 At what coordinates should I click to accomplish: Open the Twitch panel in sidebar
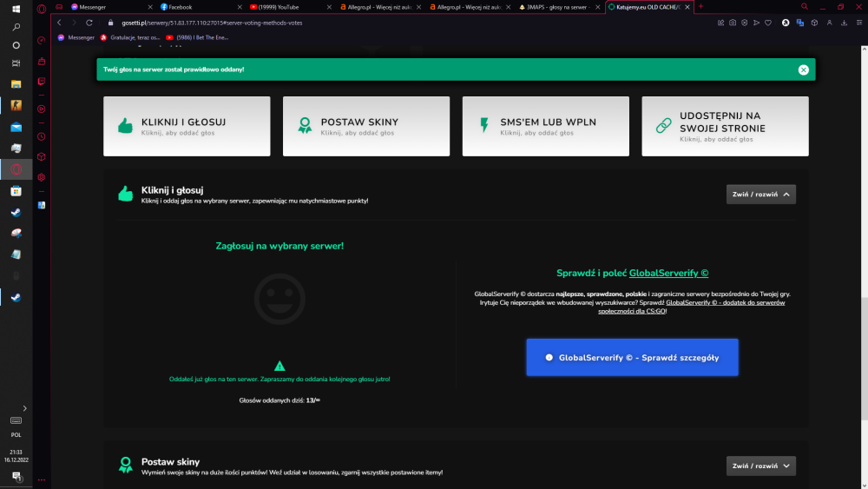42,82
